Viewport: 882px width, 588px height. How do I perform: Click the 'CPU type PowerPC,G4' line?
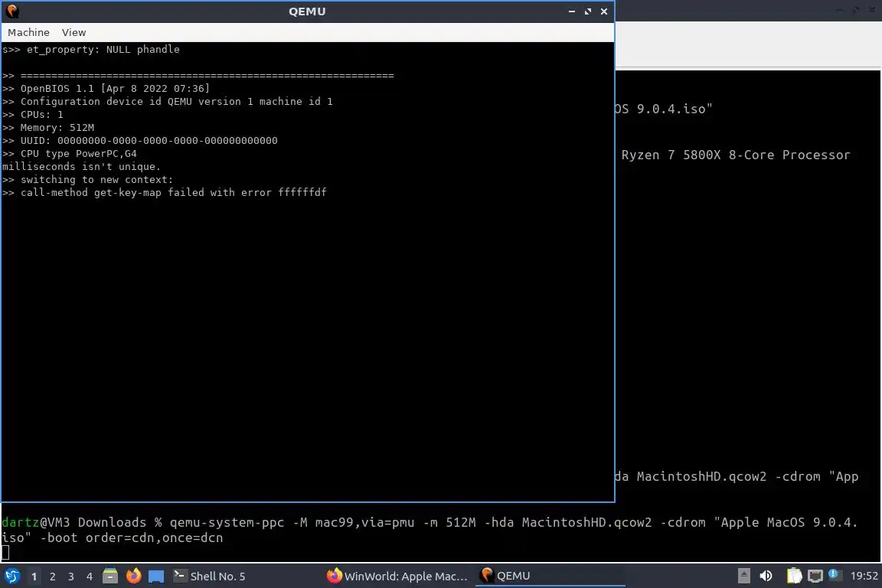click(x=69, y=154)
